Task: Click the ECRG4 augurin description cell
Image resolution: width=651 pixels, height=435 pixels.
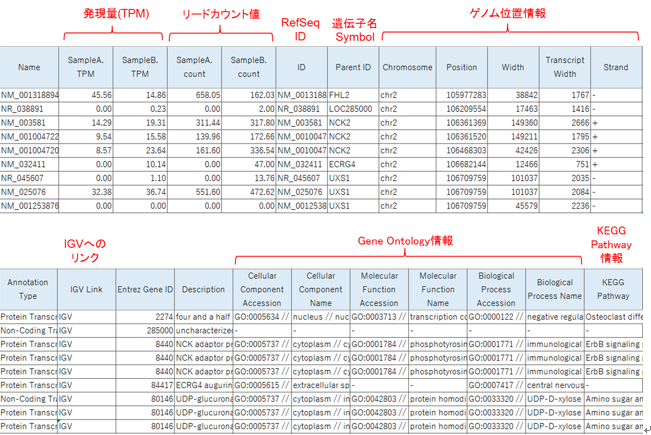Action: (203, 385)
